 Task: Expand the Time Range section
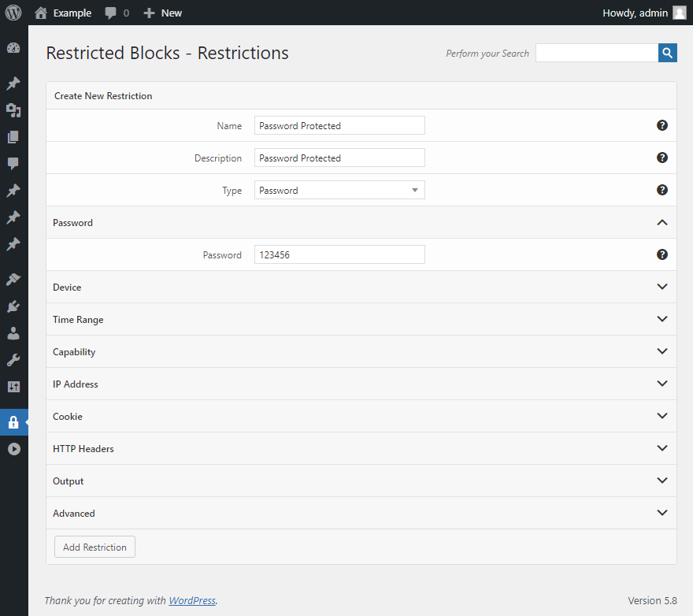361,319
